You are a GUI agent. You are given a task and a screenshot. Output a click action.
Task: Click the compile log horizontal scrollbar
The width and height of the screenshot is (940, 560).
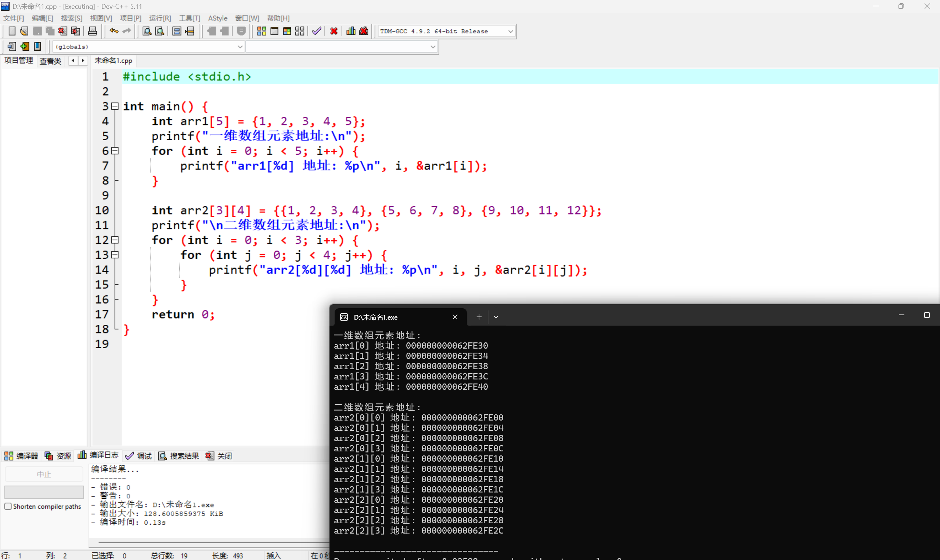click(208, 542)
